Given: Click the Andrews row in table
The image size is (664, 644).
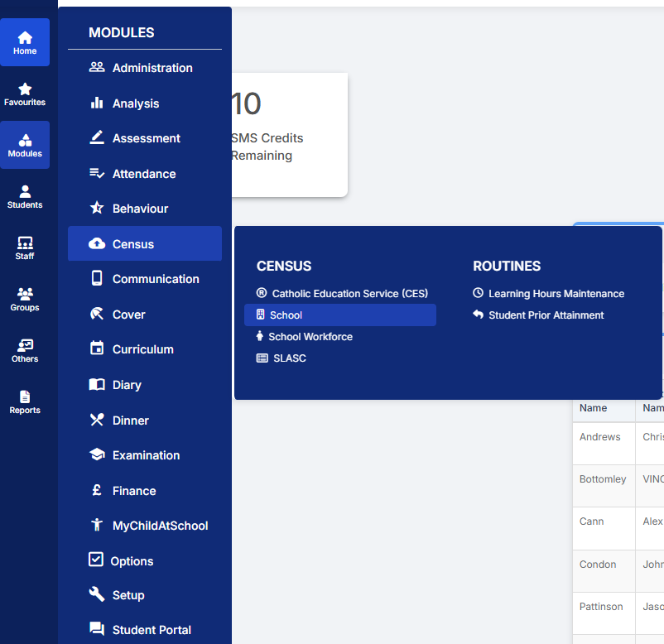Looking at the screenshot, I should click(x=600, y=437).
